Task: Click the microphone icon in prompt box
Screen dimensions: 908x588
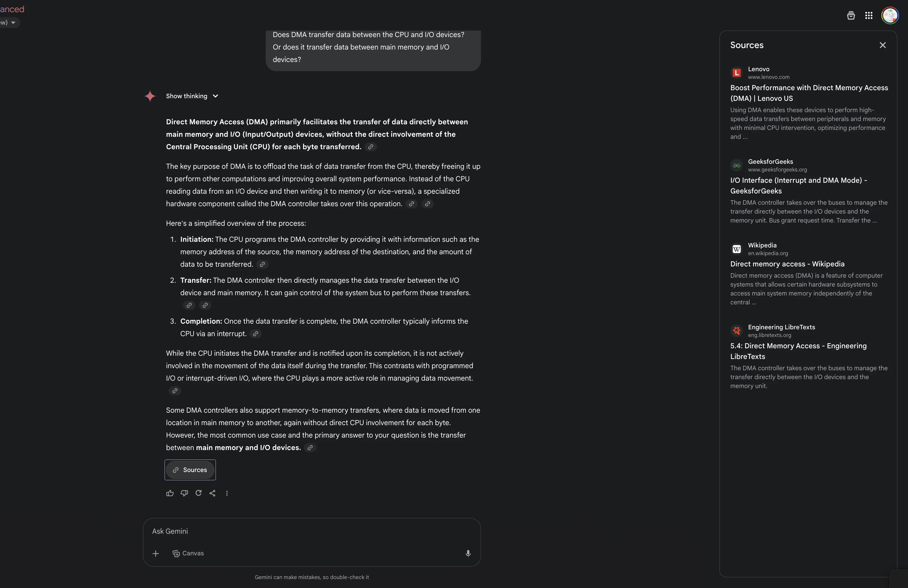Action: pyautogui.click(x=468, y=553)
